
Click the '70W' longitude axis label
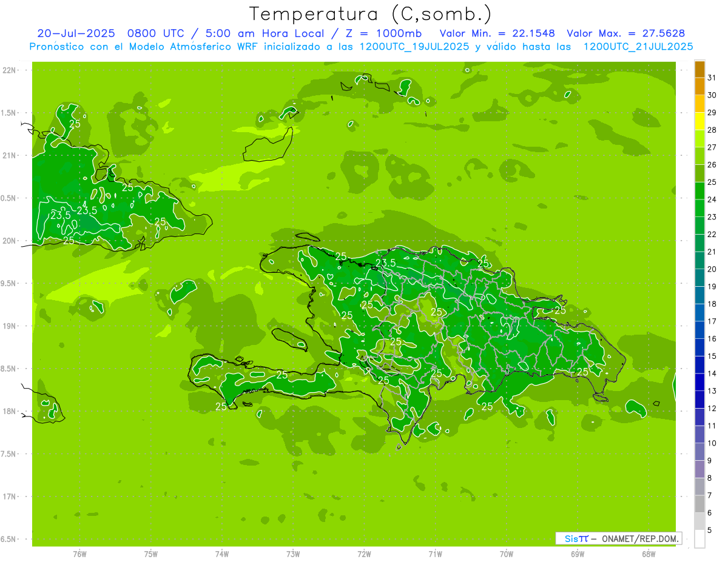coord(507,554)
